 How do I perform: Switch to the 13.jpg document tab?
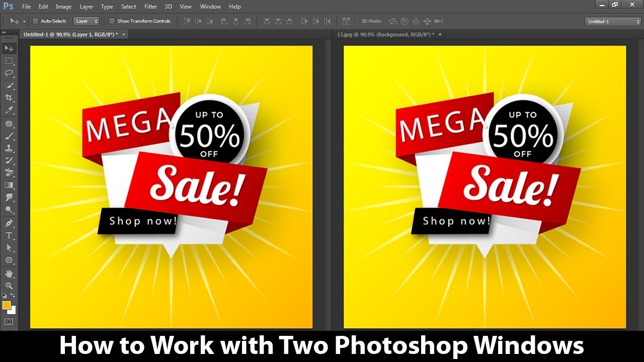coord(386,34)
